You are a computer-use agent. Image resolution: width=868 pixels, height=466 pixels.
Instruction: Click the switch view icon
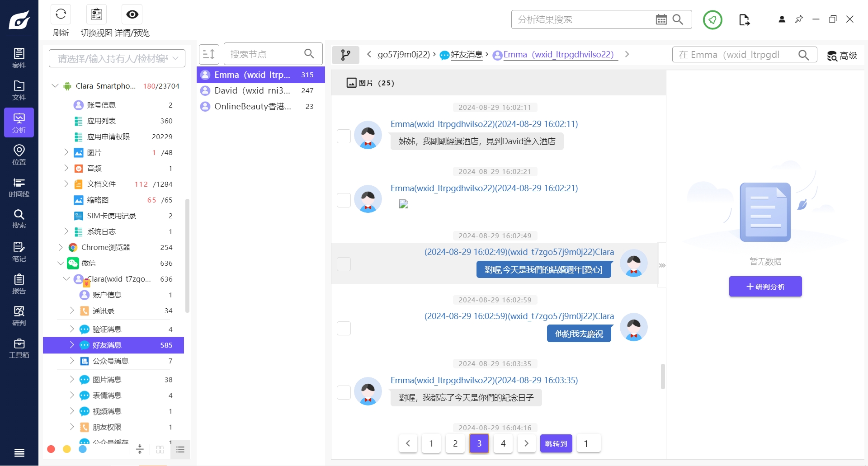(x=96, y=14)
